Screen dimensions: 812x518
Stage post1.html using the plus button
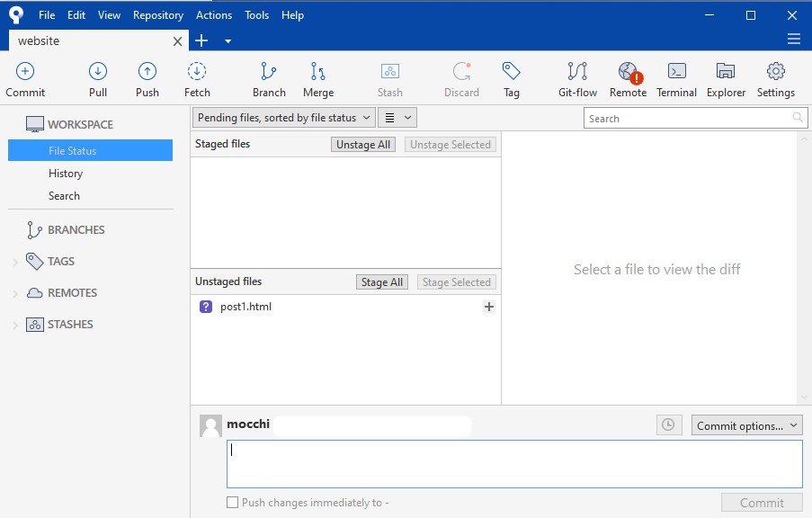(x=489, y=307)
